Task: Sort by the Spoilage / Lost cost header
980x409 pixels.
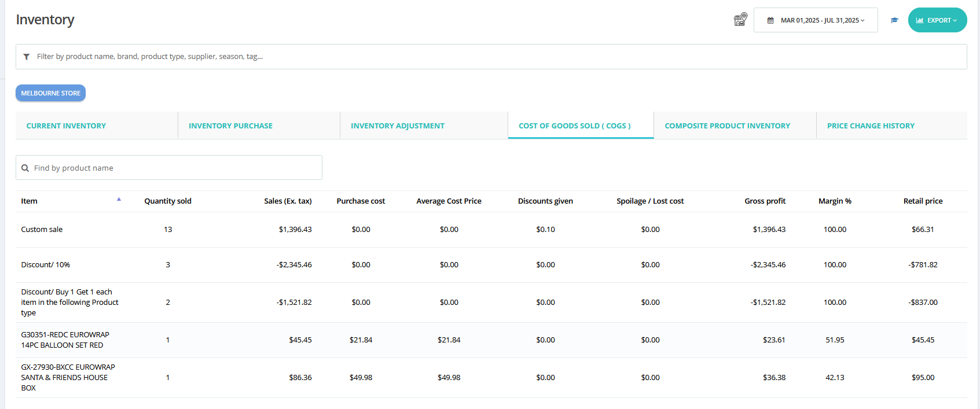Action: point(650,201)
